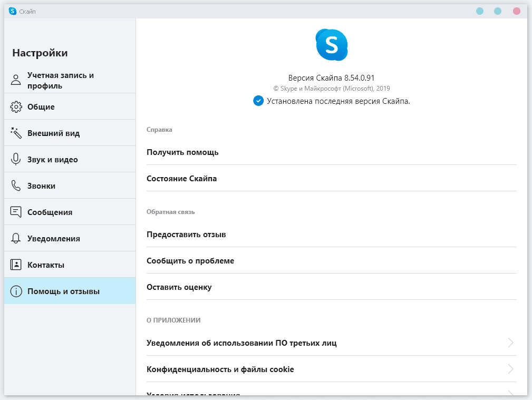Click the person icon beside Учетная запись
This screenshot has width=532, height=400.
point(16,80)
